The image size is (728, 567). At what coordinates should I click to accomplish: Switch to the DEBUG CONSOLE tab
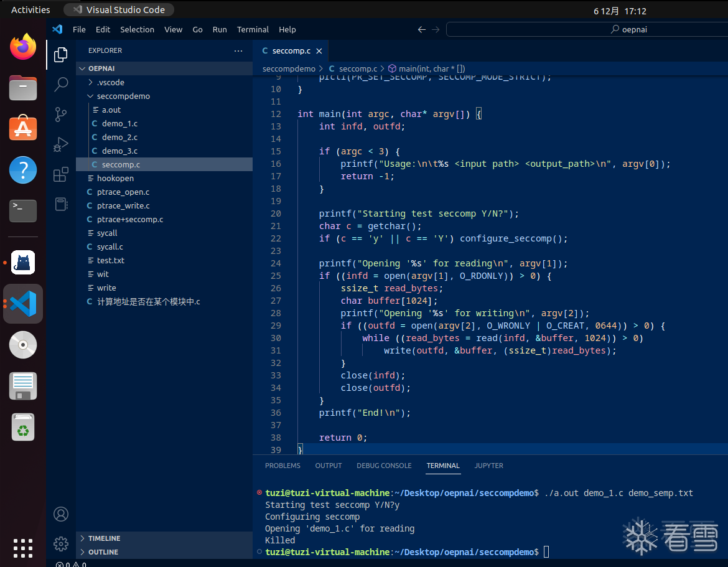(384, 466)
